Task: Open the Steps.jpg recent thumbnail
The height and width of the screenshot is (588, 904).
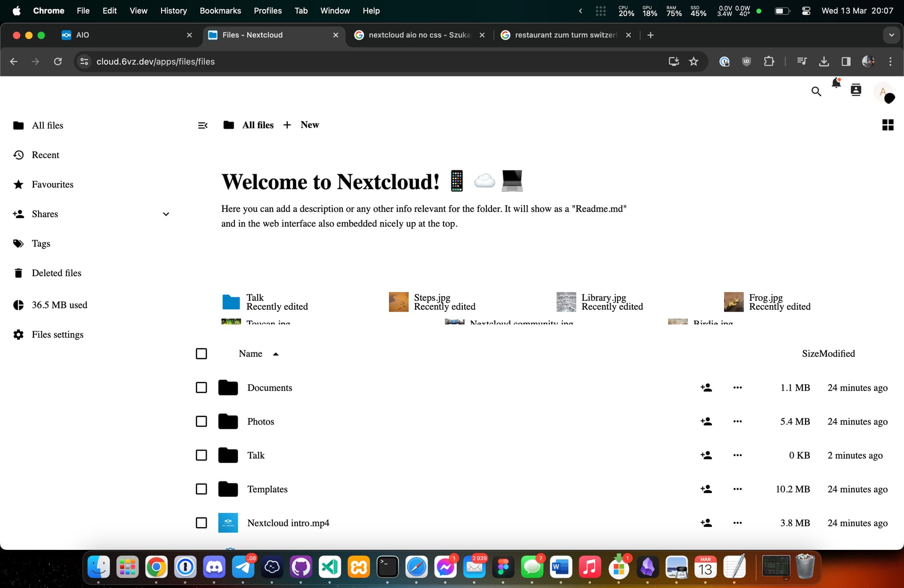Action: click(x=398, y=302)
